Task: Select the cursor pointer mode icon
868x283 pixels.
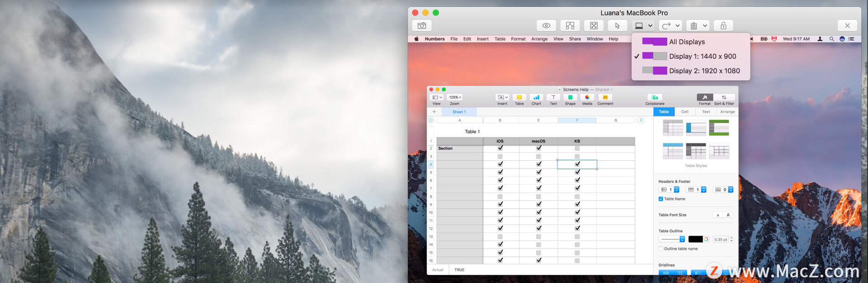Action: (x=618, y=26)
